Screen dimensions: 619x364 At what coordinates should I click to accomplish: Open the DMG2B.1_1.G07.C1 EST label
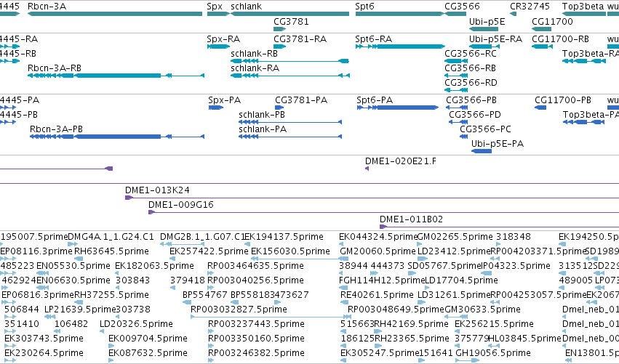coord(203,237)
